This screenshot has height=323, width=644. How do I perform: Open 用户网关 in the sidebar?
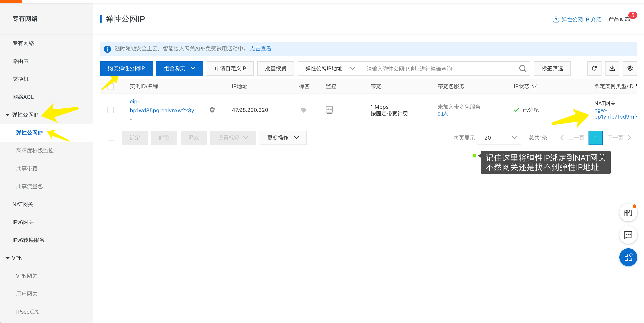click(x=27, y=294)
